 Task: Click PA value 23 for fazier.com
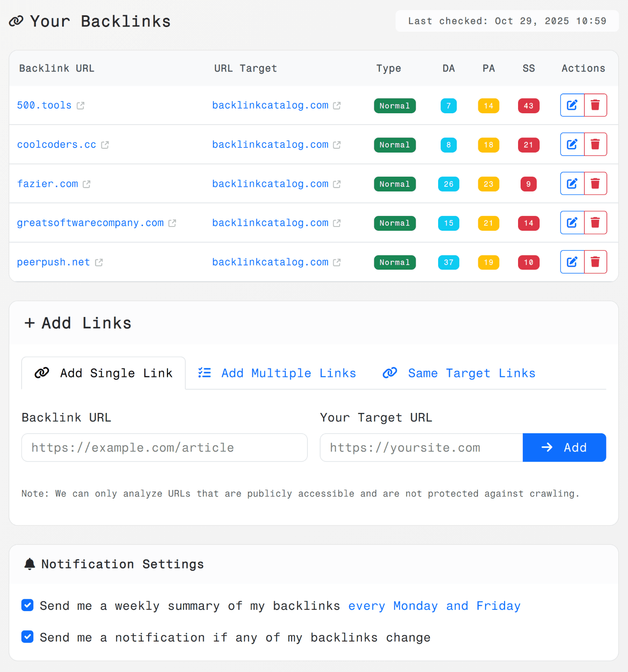pyautogui.click(x=488, y=184)
